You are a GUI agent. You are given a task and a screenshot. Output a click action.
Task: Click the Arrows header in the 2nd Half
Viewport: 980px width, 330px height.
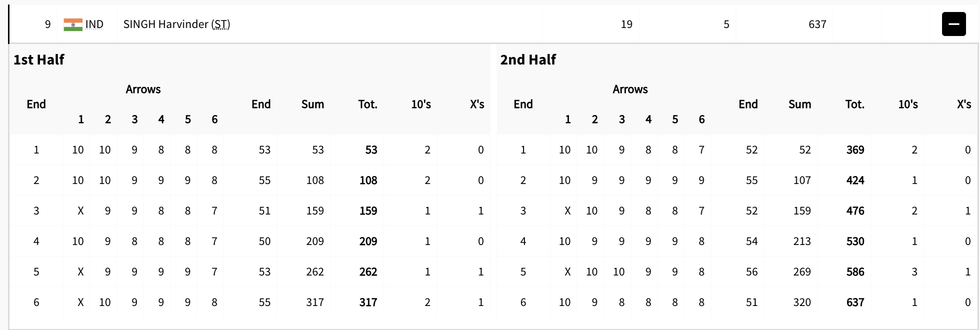[x=630, y=89]
